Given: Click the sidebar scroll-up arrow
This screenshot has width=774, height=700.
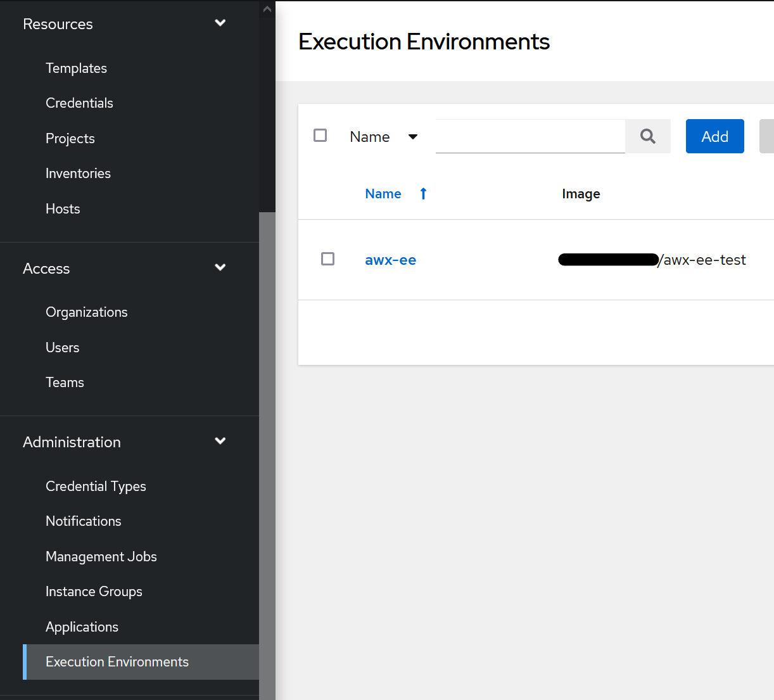Looking at the screenshot, I should coord(267,9).
